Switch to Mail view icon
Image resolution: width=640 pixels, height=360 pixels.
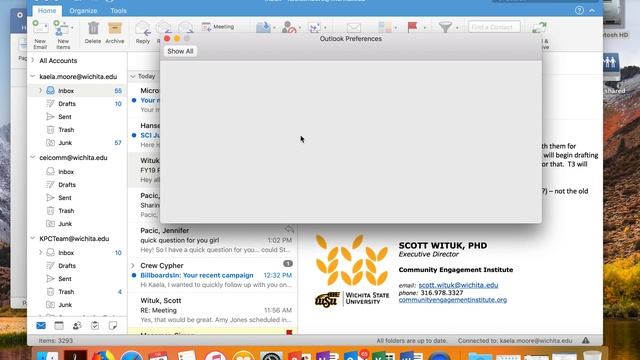[x=41, y=325]
